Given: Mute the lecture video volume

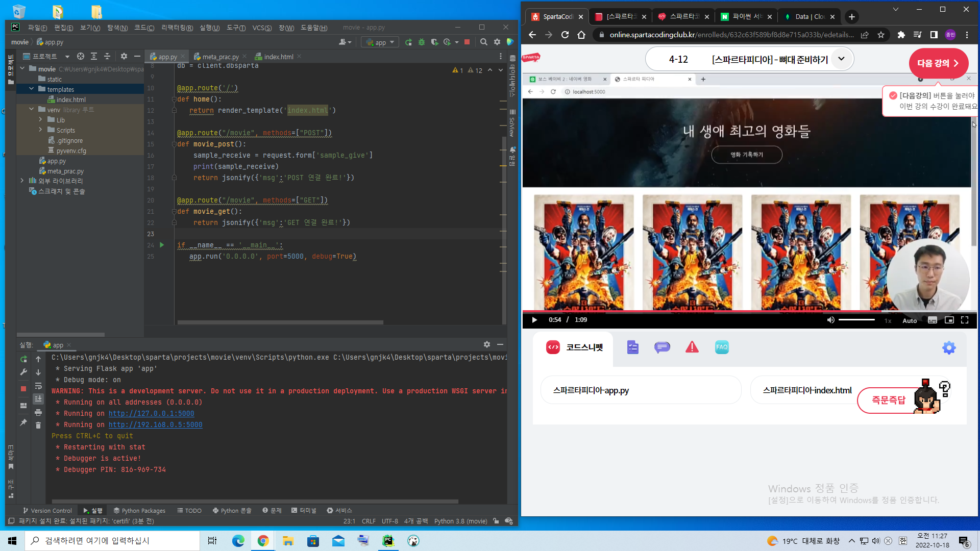Looking at the screenshot, I should [x=830, y=320].
